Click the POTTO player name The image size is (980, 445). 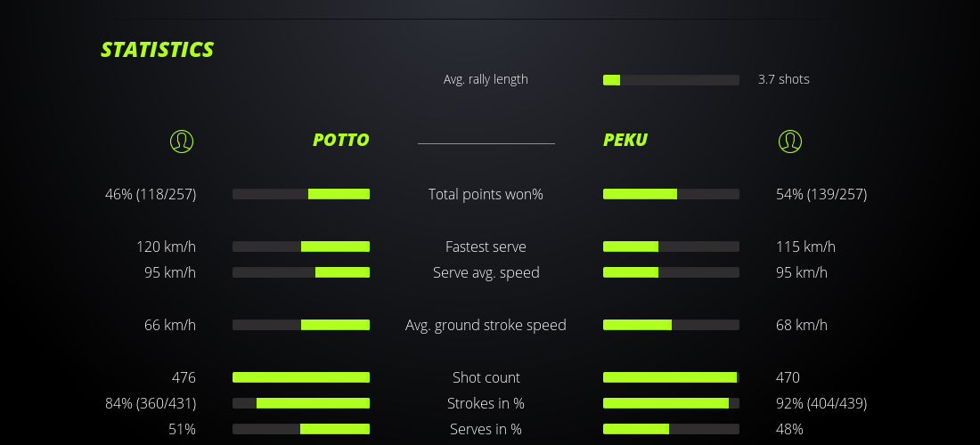click(x=340, y=141)
